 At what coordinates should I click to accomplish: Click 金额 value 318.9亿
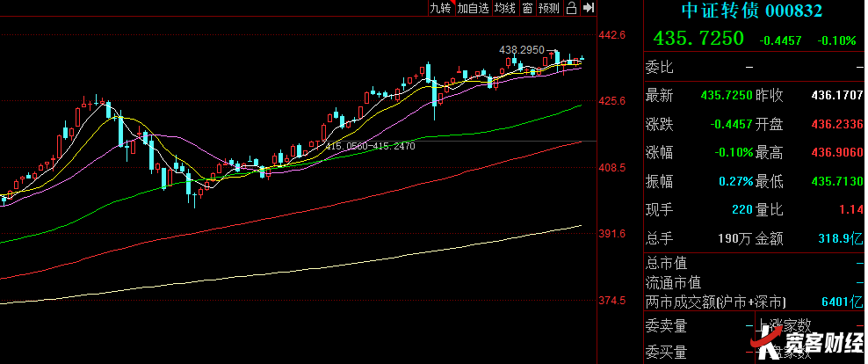[841, 239]
